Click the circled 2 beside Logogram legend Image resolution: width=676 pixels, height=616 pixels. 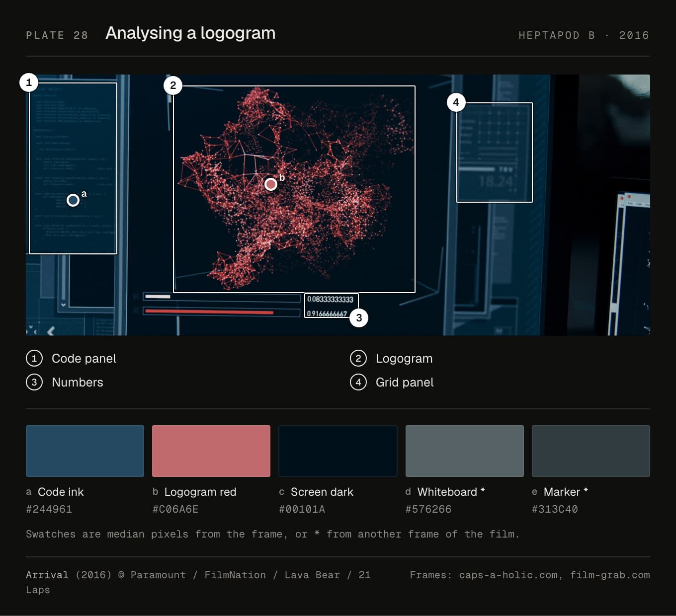pyautogui.click(x=358, y=358)
